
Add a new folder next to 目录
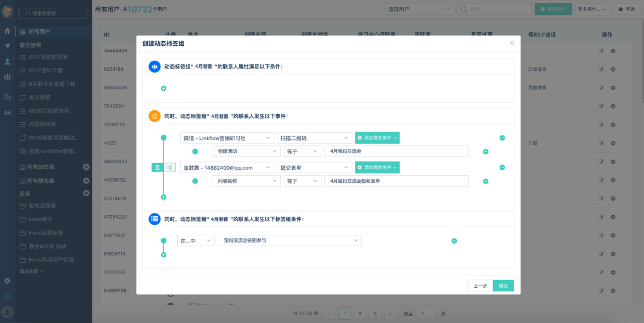coord(86,193)
